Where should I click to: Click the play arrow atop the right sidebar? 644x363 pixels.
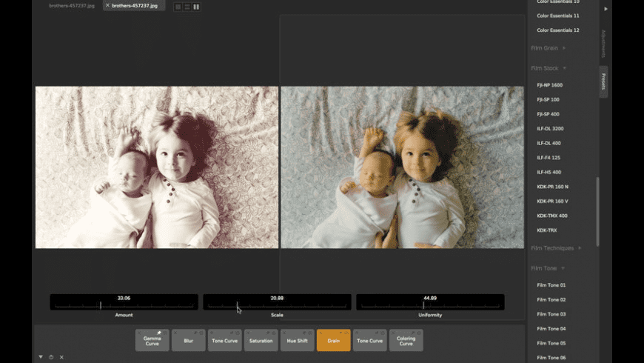606,9
